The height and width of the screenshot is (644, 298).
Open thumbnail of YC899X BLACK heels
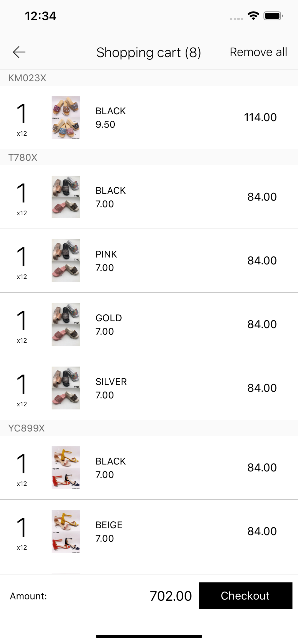tap(66, 467)
